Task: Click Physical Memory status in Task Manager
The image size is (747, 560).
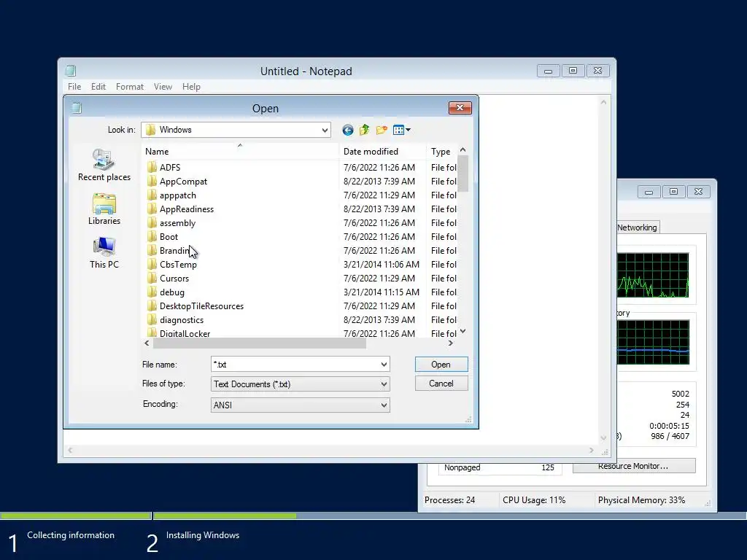Action: (641, 500)
